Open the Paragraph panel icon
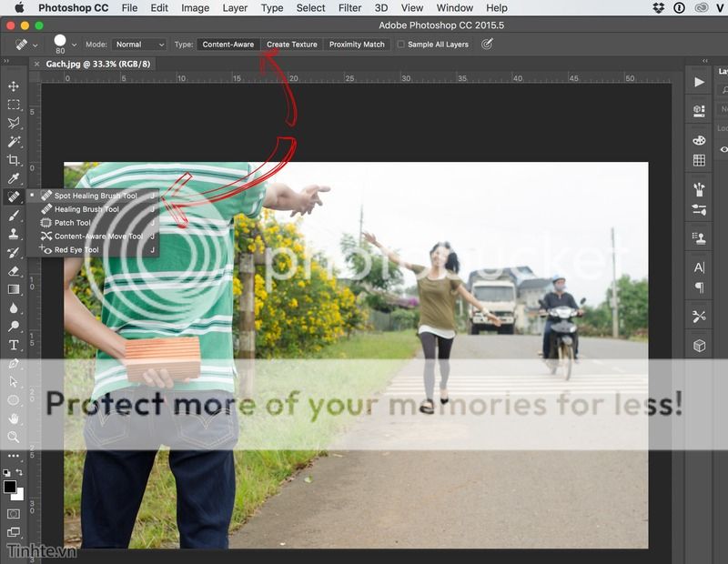Viewport: 728px width, 564px height. 699,287
